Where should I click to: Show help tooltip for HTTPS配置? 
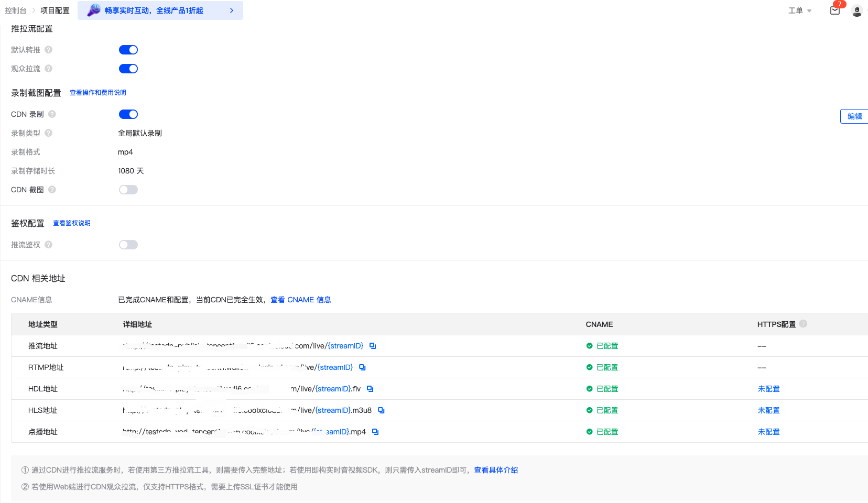(x=803, y=324)
